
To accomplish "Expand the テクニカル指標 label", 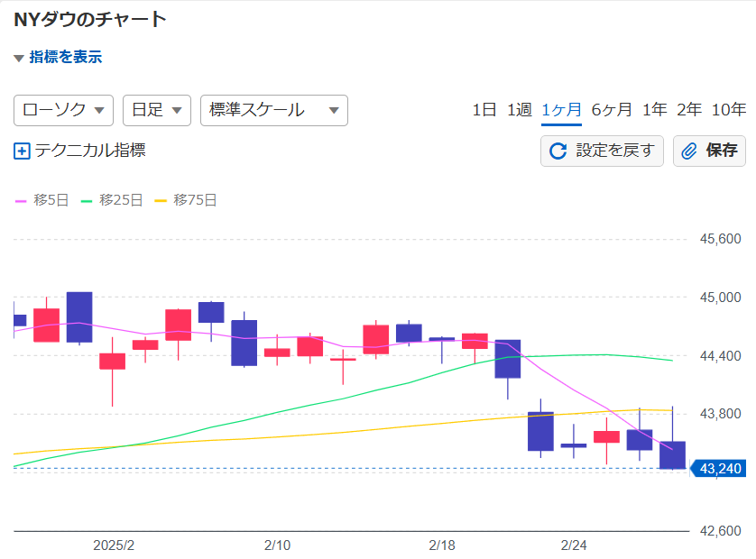I will pyautogui.click(x=90, y=151).
